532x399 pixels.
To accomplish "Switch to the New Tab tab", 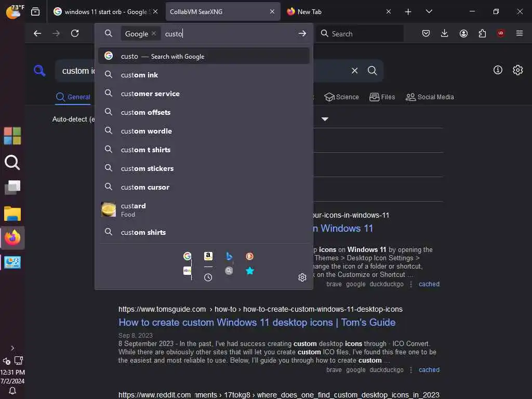I will 336,11.
